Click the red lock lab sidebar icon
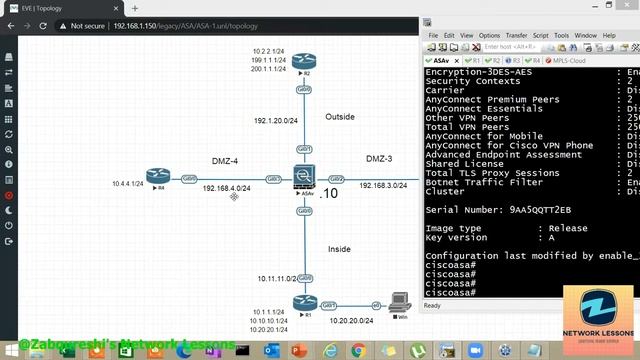This screenshot has width=640, height=360. click(x=9, y=196)
